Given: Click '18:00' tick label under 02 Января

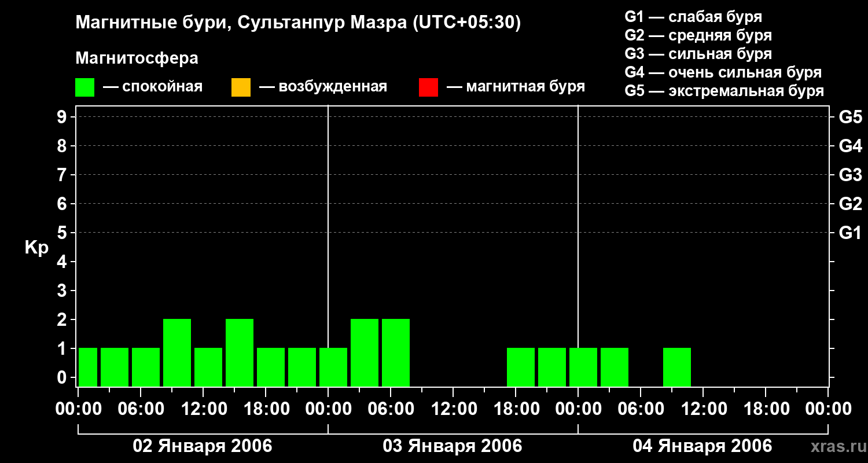Looking at the screenshot, I should (266, 409).
